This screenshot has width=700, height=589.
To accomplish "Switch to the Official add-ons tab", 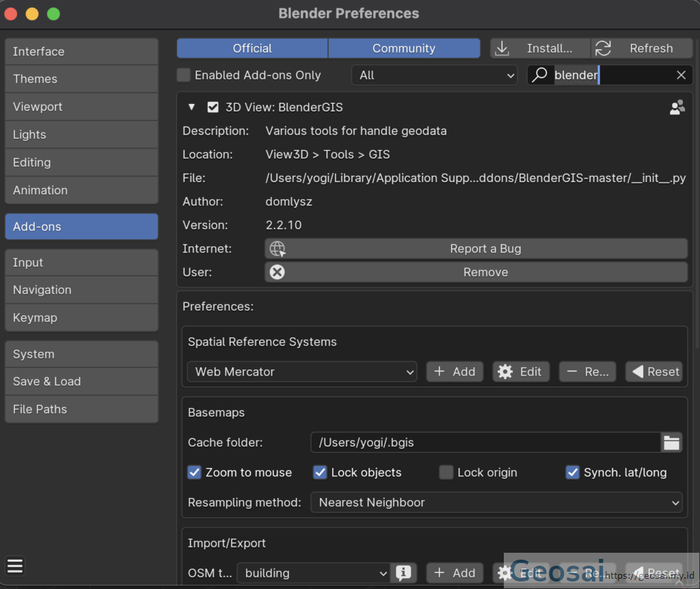I will (252, 48).
